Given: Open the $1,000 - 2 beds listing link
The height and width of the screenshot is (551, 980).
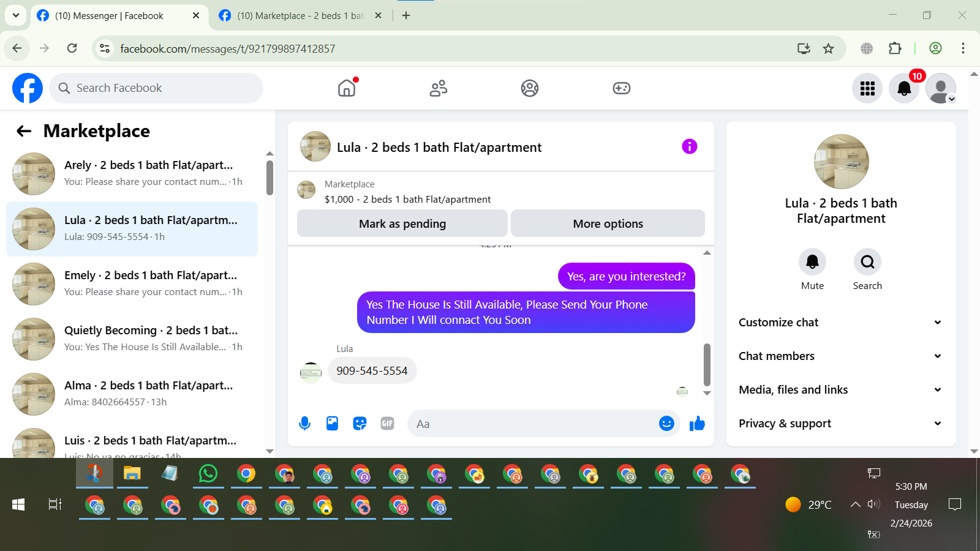Looking at the screenshot, I should tap(407, 200).
